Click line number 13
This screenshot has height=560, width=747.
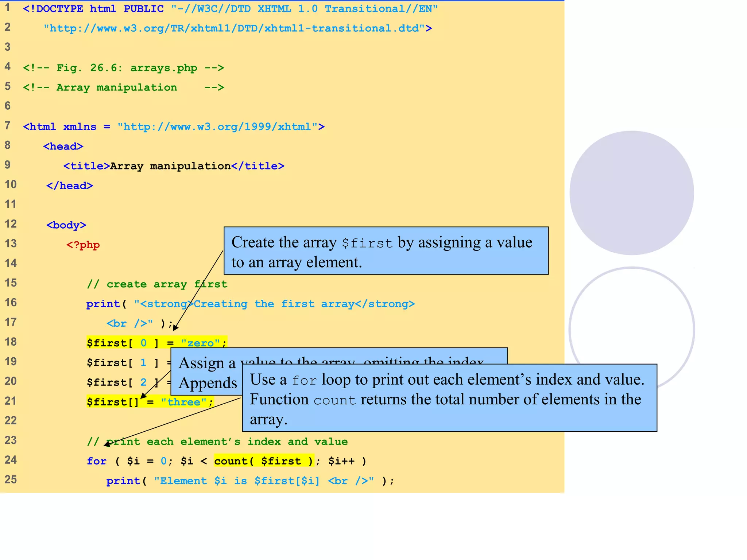(x=11, y=244)
